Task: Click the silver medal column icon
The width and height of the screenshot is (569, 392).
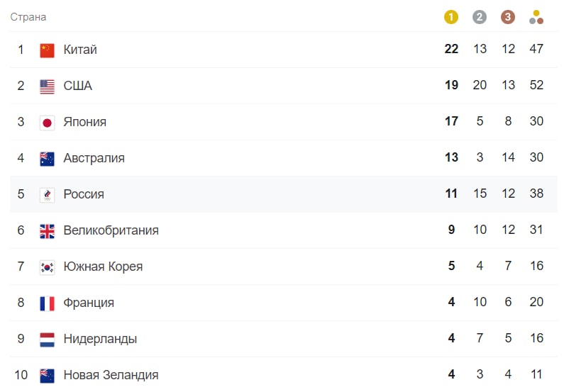Action: coord(480,17)
